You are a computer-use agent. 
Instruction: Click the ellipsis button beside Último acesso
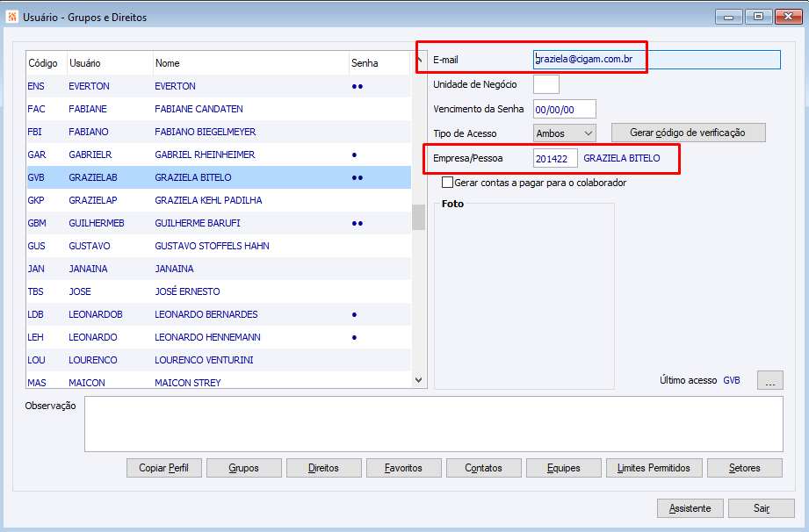[769, 380]
